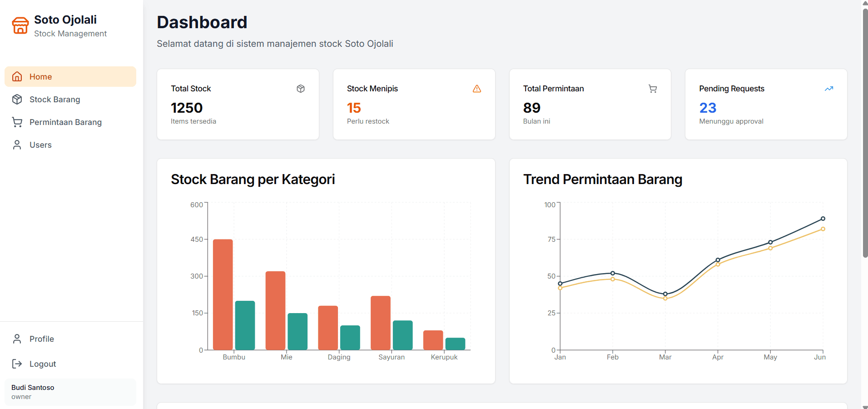Select Logout in the sidebar
Image resolution: width=868 pixels, height=409 pixels.
(70, 364)
